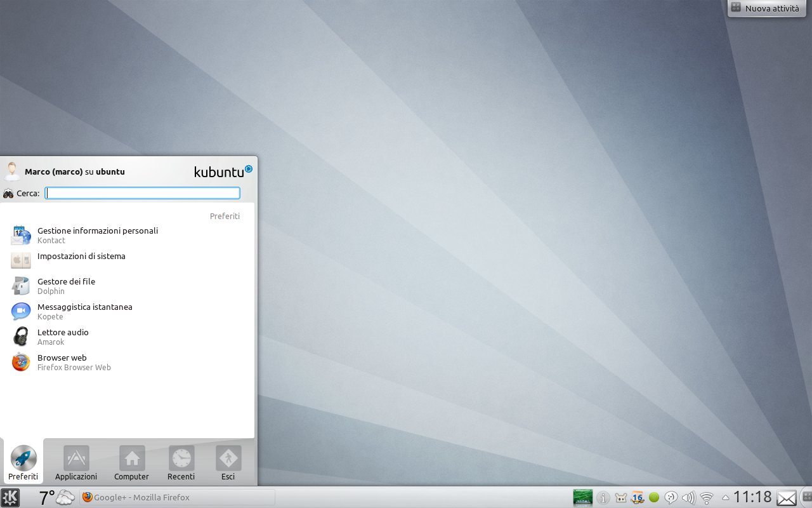The width and height of the screenshot is (812, 508).
Task: Open the volume speaker tray icon
Action: tap(688, 498)
